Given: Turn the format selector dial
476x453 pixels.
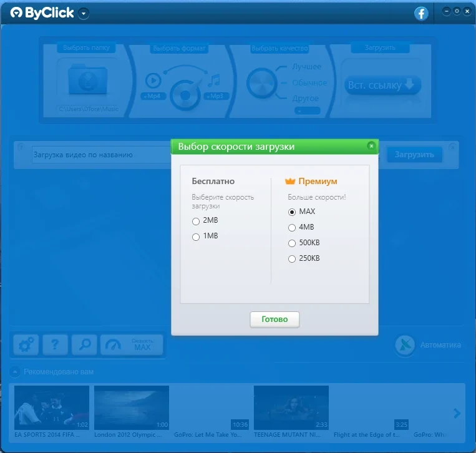Looking at the screenshot, I should point(185,95).
